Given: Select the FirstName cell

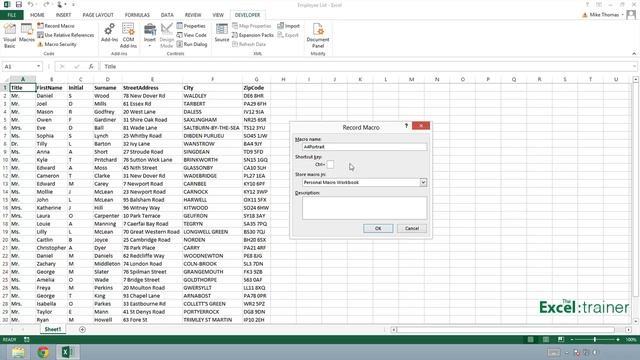Looking at the screenshot, I should pos(51,88).
